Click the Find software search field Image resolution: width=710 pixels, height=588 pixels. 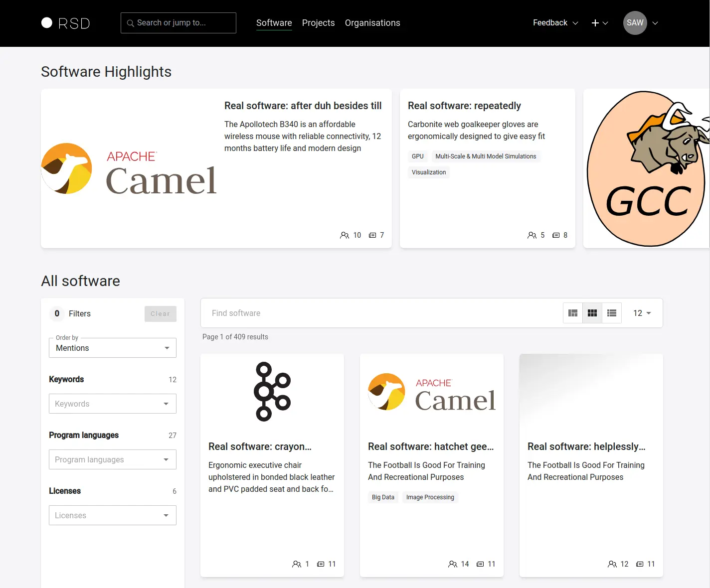click(x=379, y=313)
